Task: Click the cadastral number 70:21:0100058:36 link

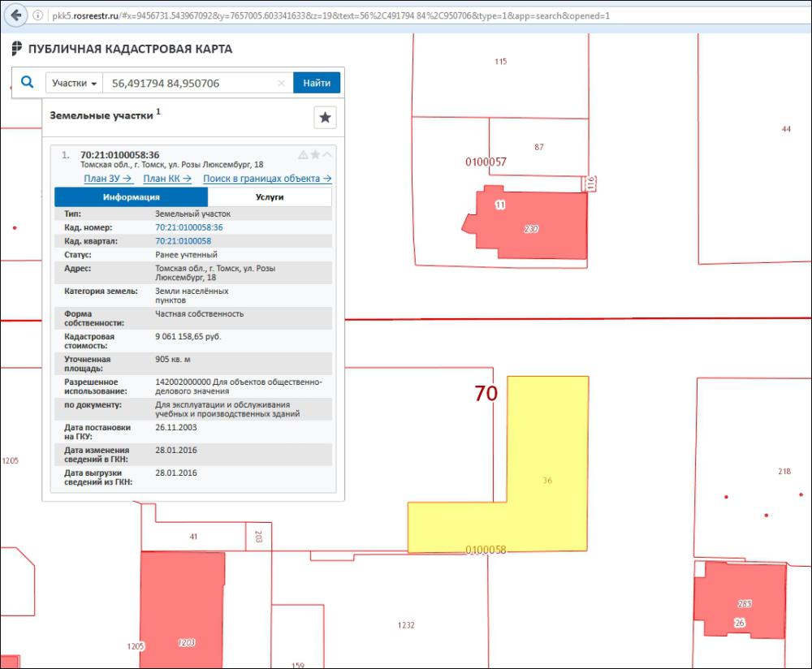Action: (x=188, y=227)
